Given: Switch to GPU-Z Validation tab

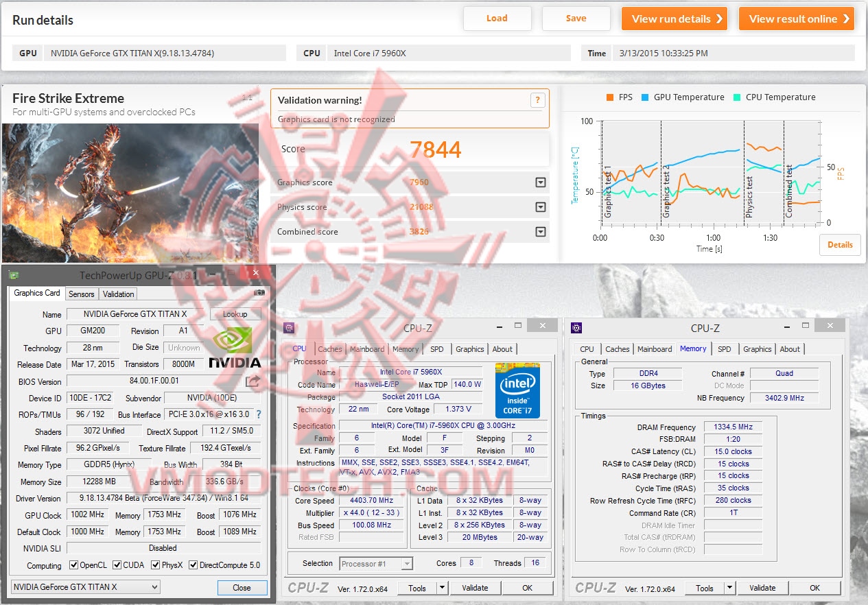Looking at the screenshot, I should coord(119,294).
